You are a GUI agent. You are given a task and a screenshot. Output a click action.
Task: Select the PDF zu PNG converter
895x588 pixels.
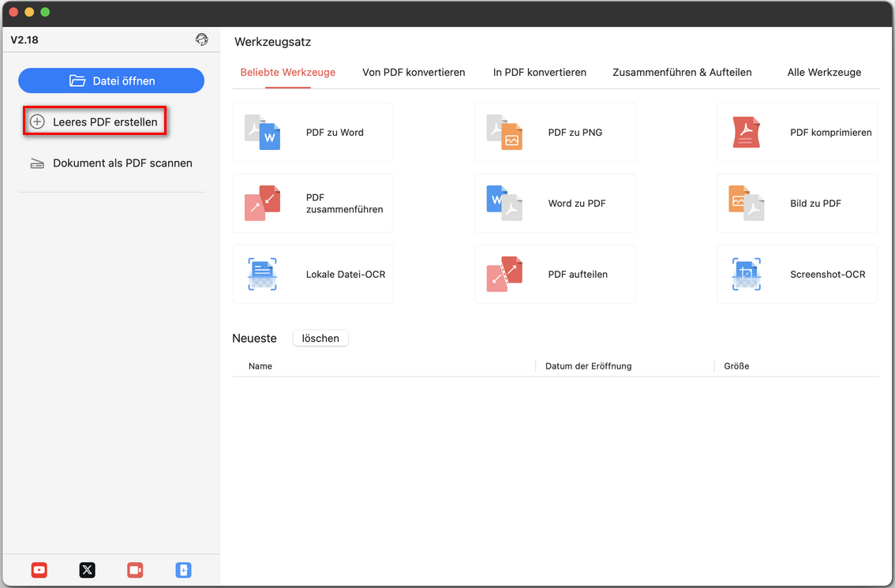(x=555, y=133)
